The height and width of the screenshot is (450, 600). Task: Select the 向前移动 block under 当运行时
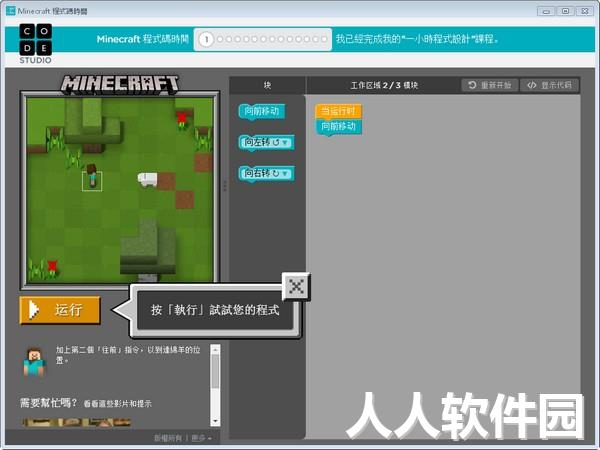click(339, 127)
